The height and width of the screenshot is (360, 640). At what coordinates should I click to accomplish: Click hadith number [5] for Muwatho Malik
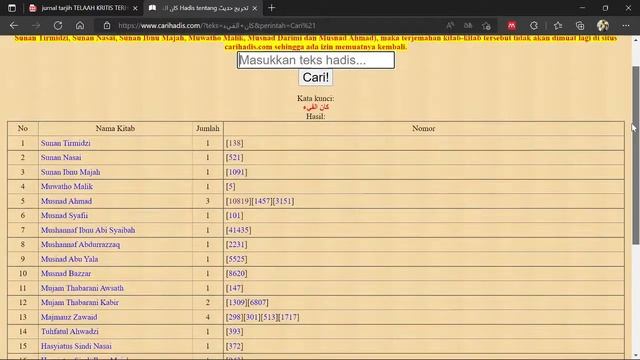click(230, 187)
